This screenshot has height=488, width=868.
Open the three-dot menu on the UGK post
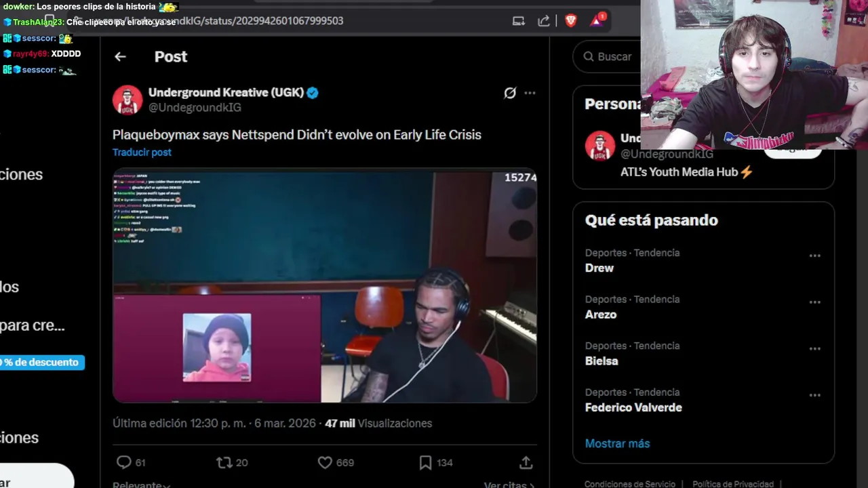pyautogui.click(x=530, y=93)
